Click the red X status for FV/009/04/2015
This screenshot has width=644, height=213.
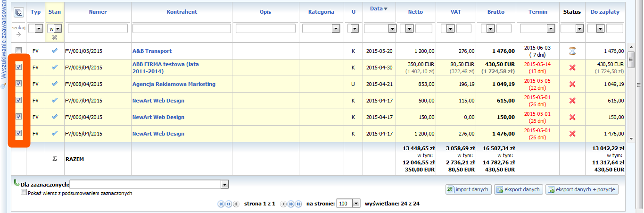point(572,68)
